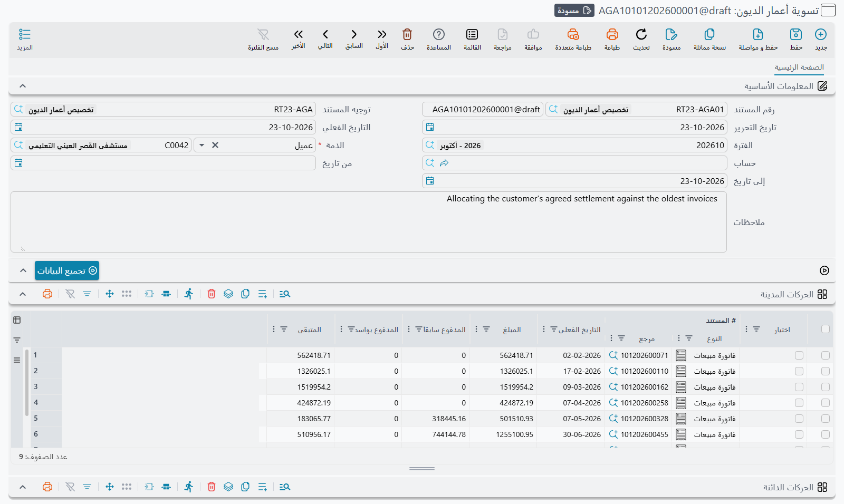844x504 pixels.
Task: Click طباعة متعددة multi-print icon
Action: pos(573,34)
